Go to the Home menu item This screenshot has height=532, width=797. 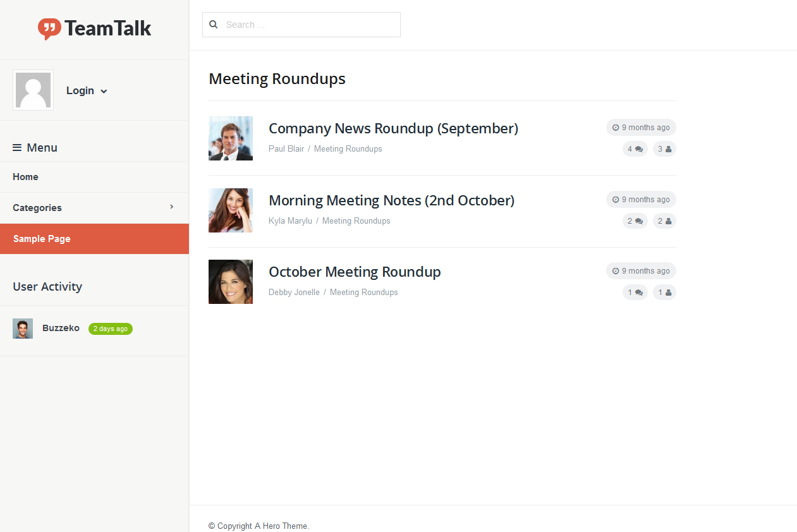pos(26,177)
